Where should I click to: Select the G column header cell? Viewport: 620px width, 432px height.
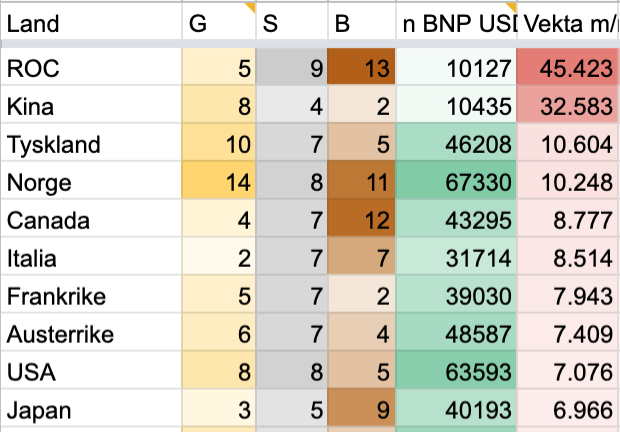pyautogui.click(x=218, y=24)
